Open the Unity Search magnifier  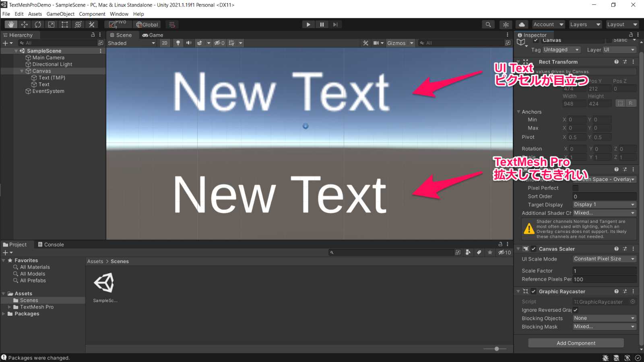[488, 25]
